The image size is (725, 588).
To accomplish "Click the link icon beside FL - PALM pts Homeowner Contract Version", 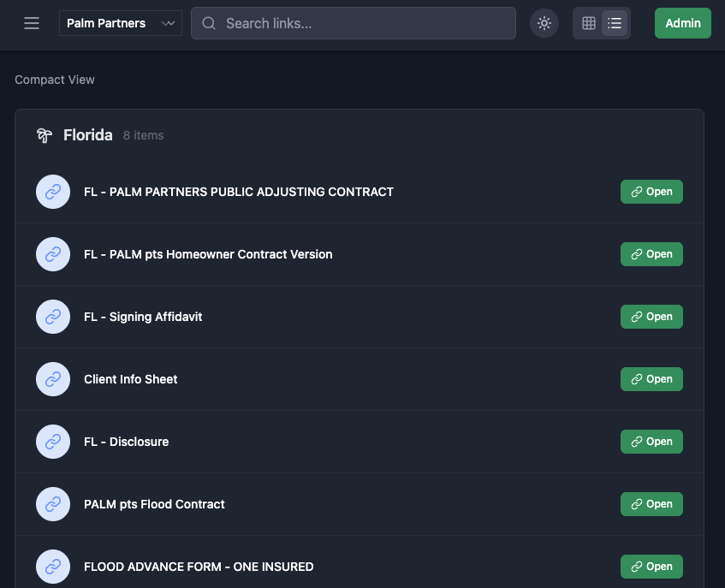I will point(52,254).
